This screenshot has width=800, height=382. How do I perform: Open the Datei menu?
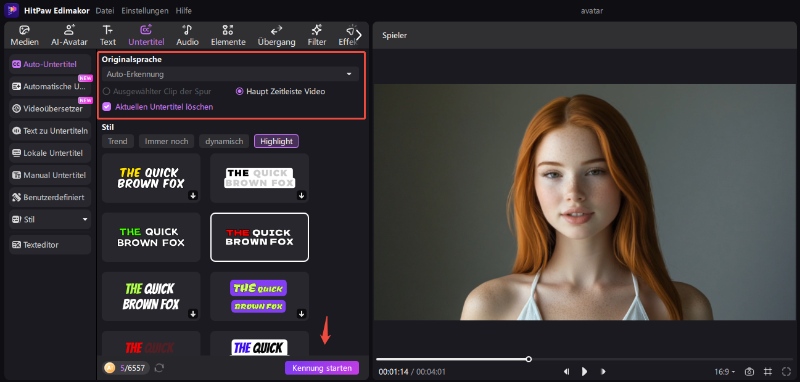(105, 11)
